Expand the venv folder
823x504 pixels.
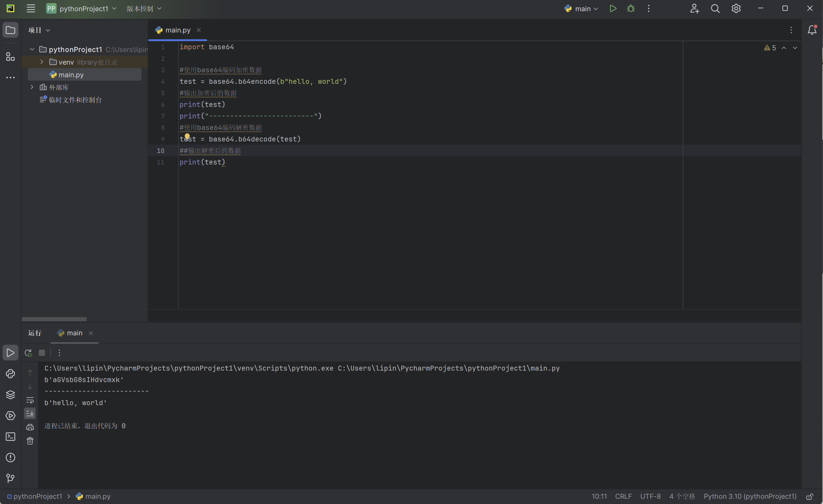coord(42,62)
